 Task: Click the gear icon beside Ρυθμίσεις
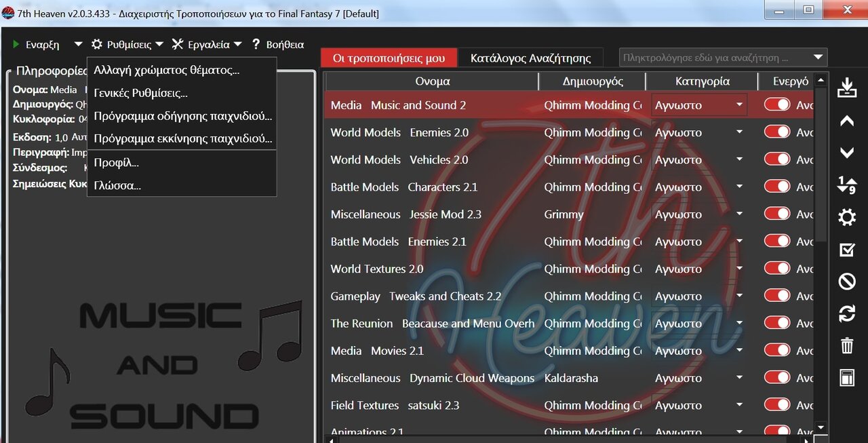click(x=97, y=44)
